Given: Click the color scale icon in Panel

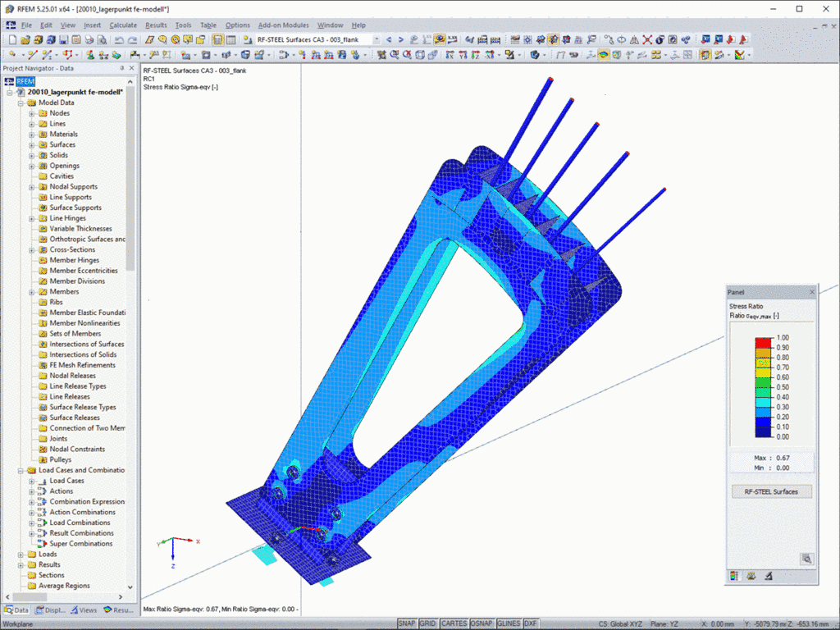Looking at the screenshot, I should pyautogui.click(x=734, y=576).
